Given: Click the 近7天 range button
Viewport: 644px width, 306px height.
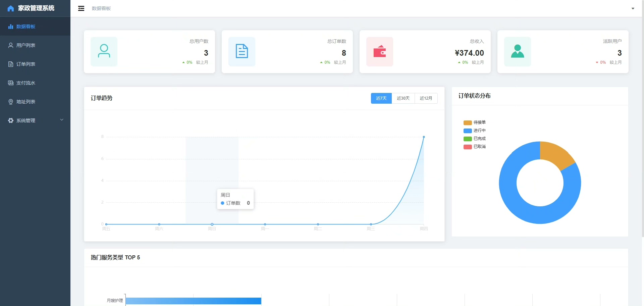Looking at the screenshot, I should 381,98.
